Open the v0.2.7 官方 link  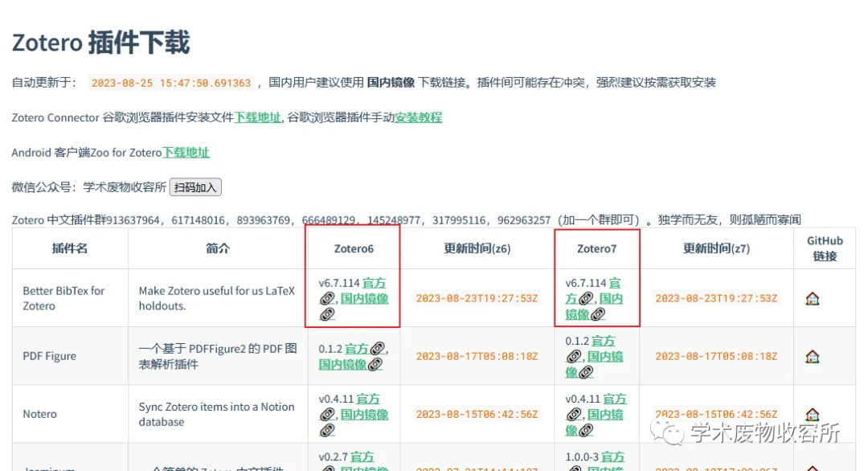coord(362,457)
